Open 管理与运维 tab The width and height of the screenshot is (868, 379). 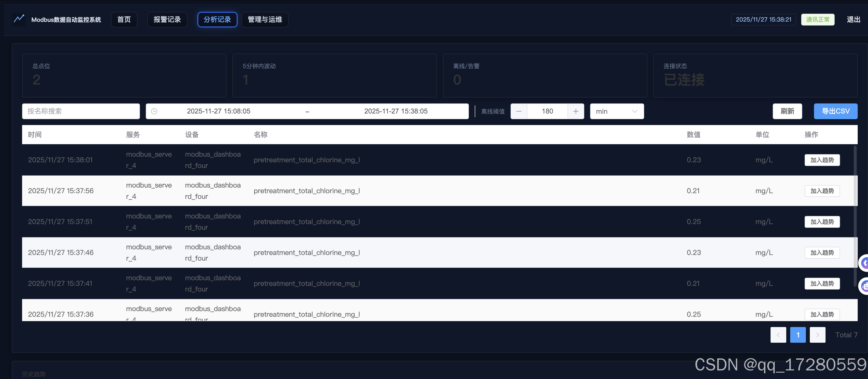click(265, 20)
